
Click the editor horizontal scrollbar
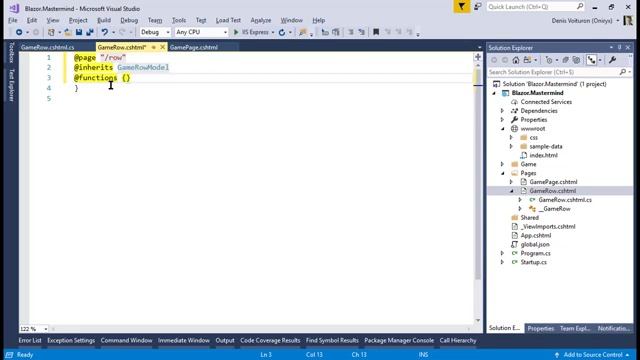click(x=261, y=329)
